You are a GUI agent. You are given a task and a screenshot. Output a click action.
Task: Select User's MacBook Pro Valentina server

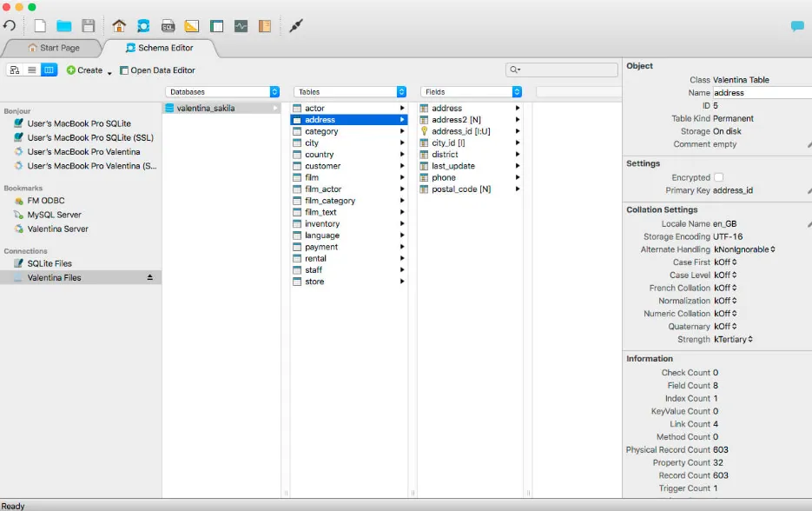pyautogui.click(x=77, y=152)
